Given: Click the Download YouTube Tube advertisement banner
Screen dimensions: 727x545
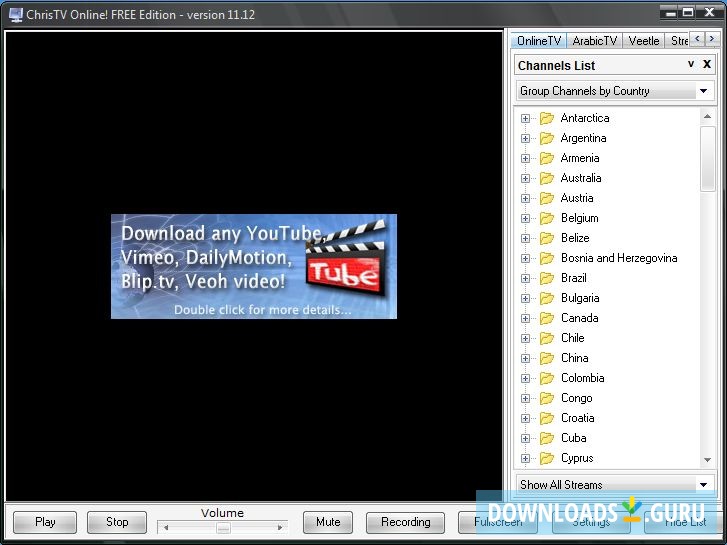Looking at the screenshot, I should [254, 266].
